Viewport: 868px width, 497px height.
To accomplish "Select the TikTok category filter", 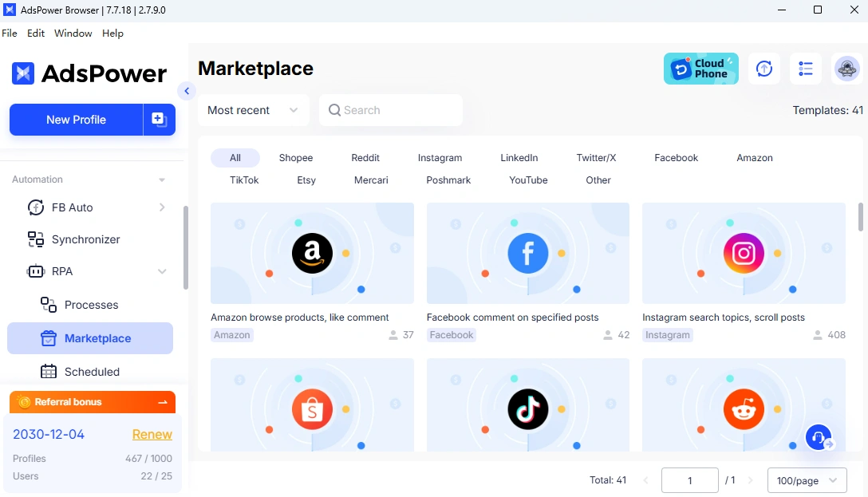I will [244, 180].
